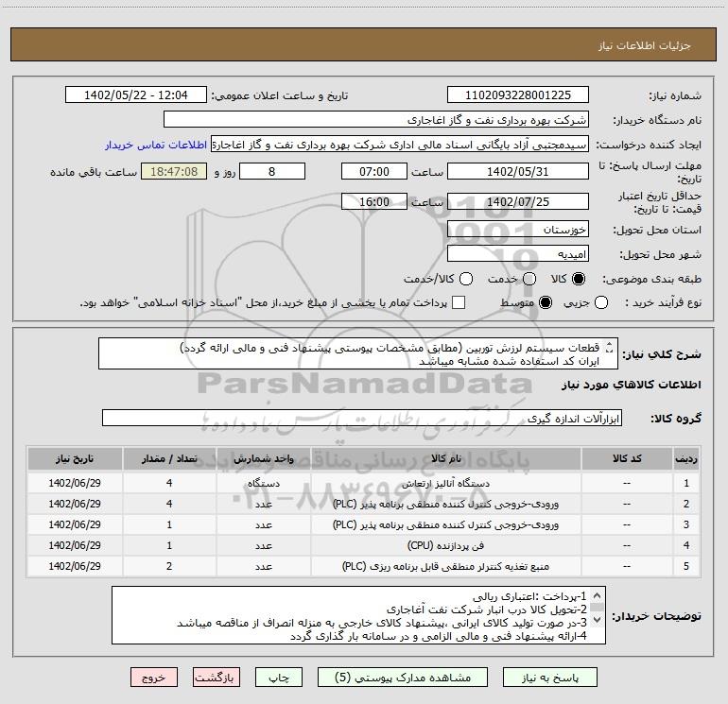Image resolution: width=728 pixels, height=704 pixels.
Task: Click the response deadline date 1402/05/31
Action: point(518,171)
